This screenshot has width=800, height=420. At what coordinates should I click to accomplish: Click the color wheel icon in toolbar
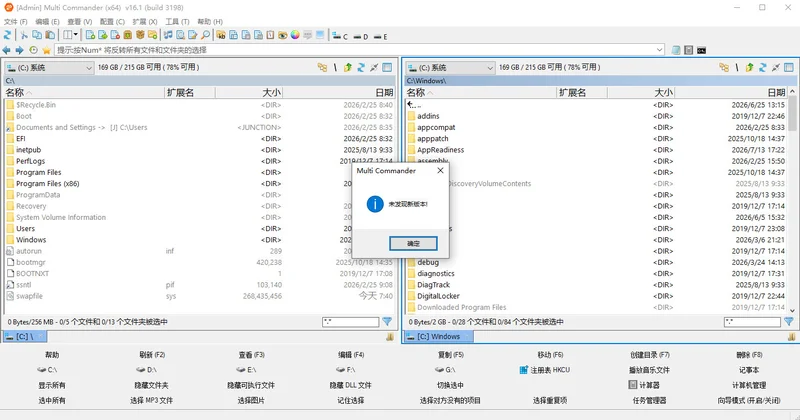(295, 35)
